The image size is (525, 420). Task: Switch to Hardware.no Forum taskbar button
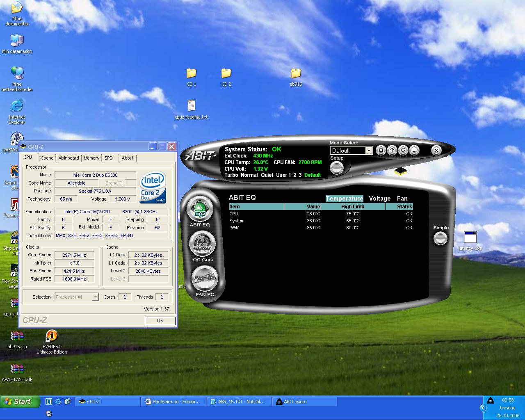(173, 402)
